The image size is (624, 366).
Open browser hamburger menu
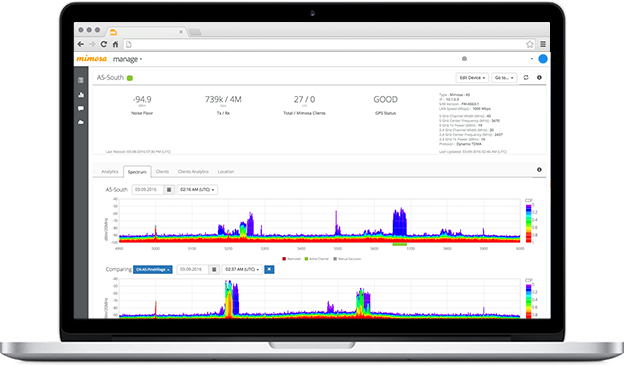tap(543, 44)
